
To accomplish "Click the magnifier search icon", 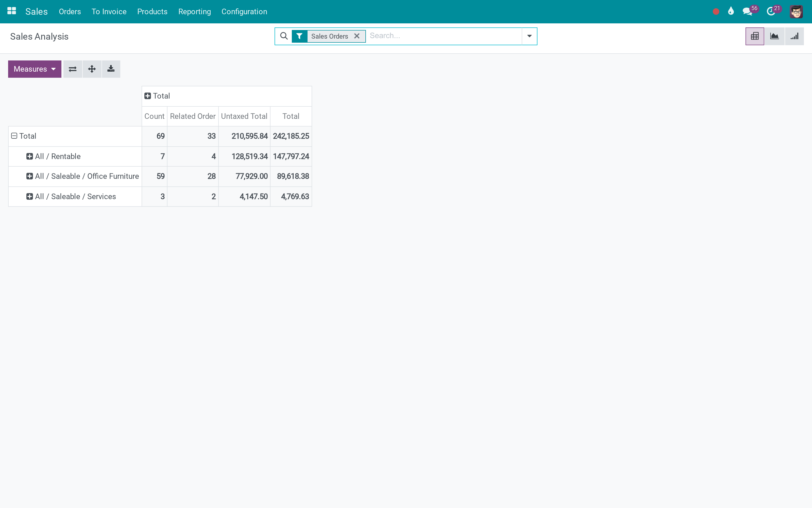I will point(284,36).
